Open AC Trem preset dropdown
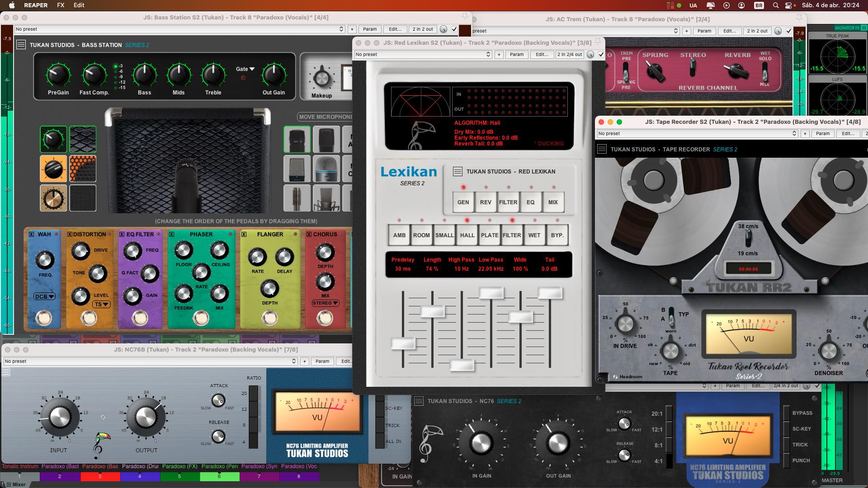 pos(575,31)
